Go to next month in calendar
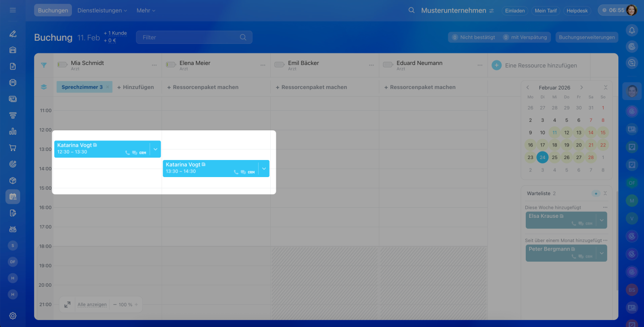 [582, 88]
